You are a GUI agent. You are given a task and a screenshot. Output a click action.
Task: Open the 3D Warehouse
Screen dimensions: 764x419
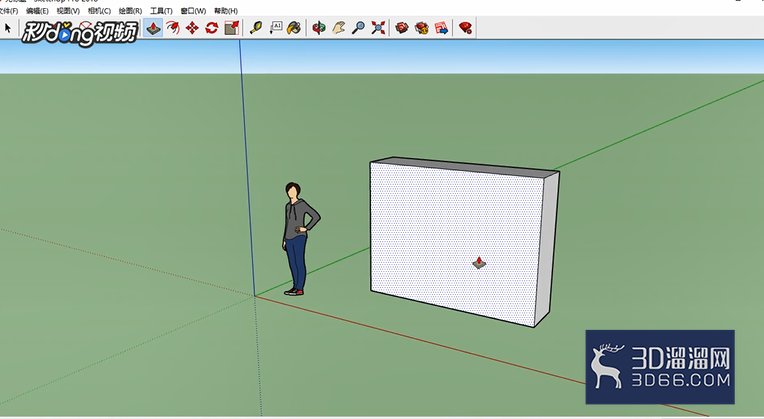[401, 28]
